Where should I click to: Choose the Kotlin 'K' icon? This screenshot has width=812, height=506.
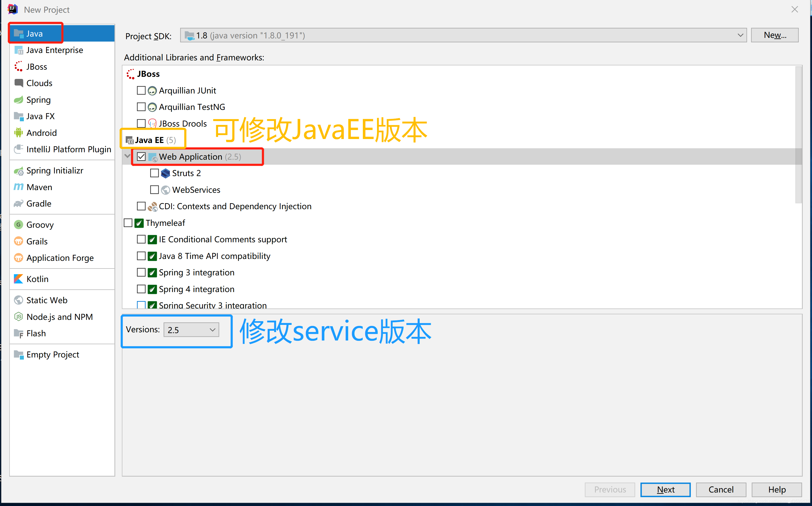pos(19,279)
